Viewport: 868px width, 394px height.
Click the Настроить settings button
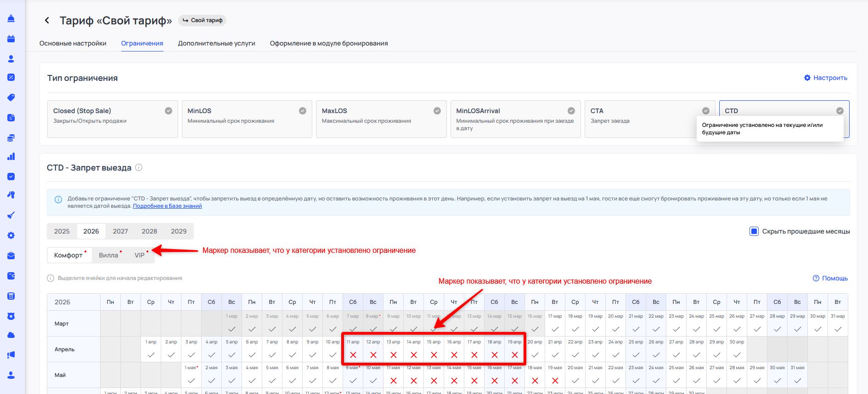click(825, 78)
